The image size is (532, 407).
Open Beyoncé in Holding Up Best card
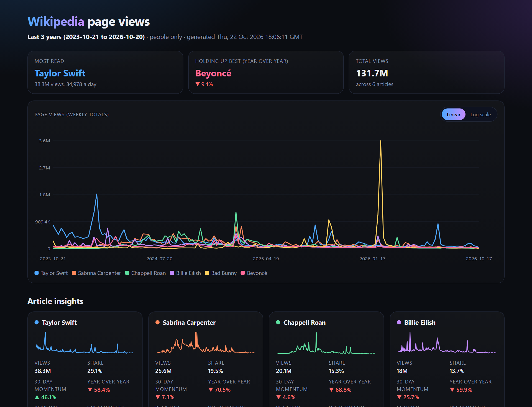[213, 73]
